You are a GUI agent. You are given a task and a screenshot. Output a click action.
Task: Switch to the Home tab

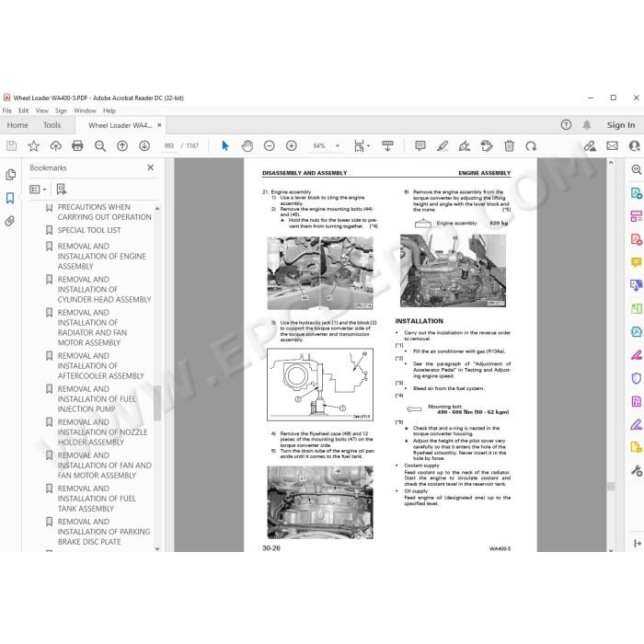[x=17, y=125]
